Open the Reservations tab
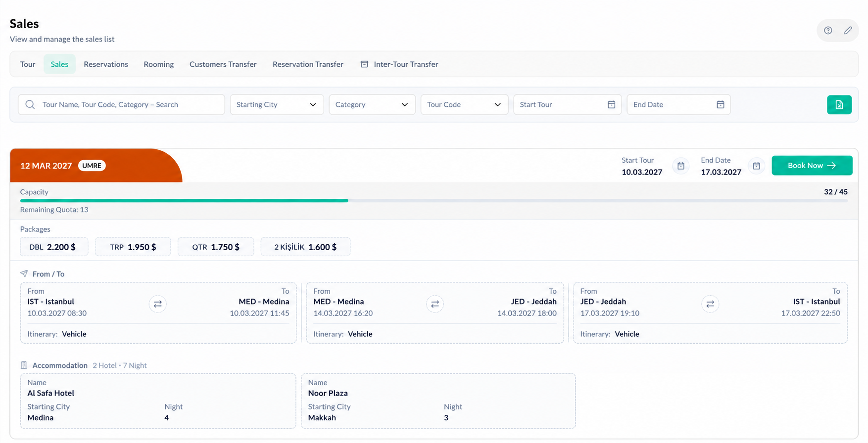The width and height of the screenshot is (868, 443). pyautogui.click(x=106, y=64)
